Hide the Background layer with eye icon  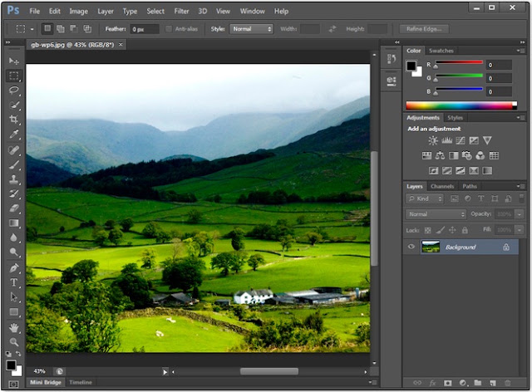[x=411, y=247]
